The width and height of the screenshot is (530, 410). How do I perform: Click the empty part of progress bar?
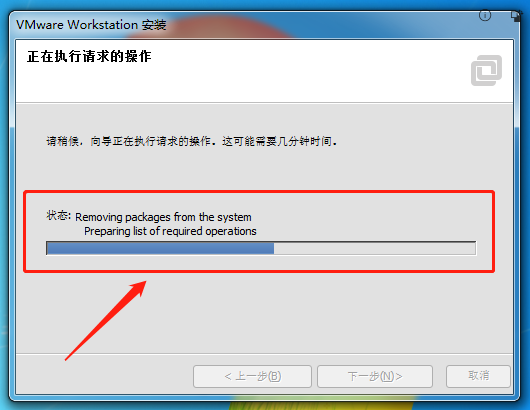pyautogui.click(x=375, y=248)
